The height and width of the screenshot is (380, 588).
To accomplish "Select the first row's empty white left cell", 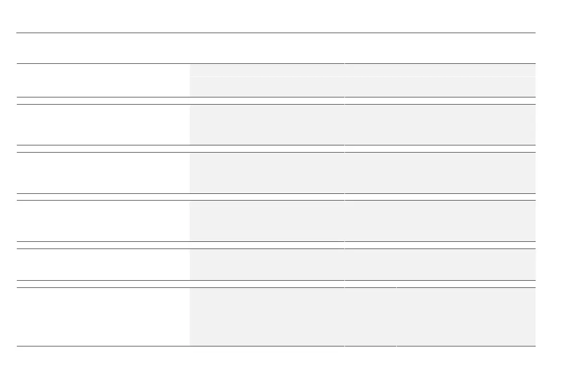I will (103, 80).
